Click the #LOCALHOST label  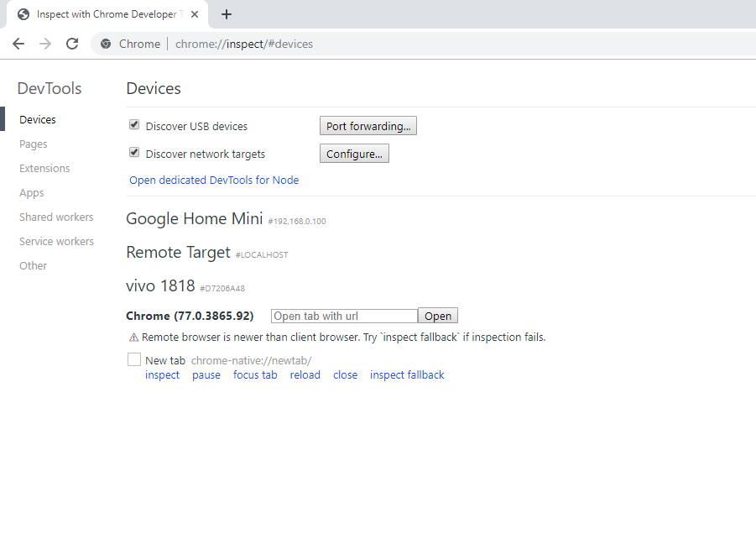pyautogui.click(x=262, y=254)
